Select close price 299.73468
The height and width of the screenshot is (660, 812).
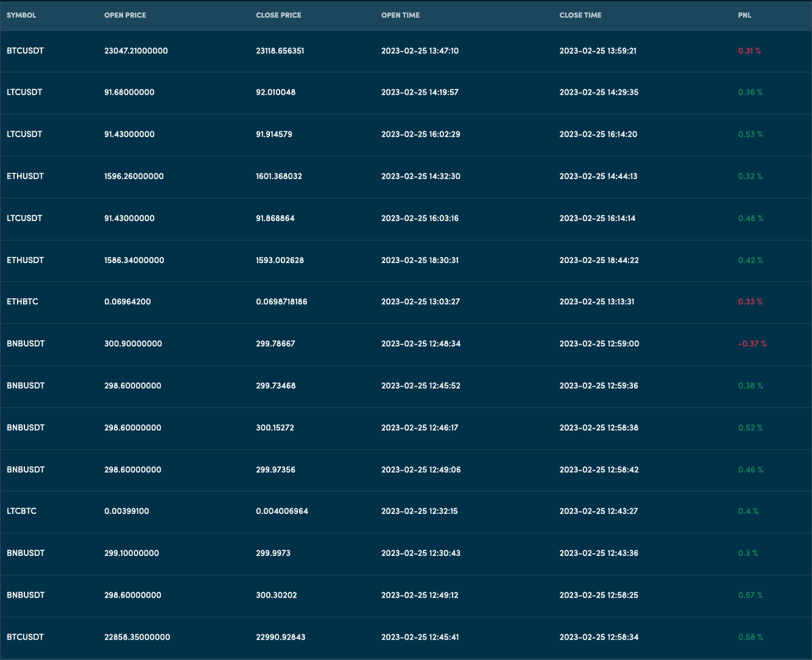tap(275, 385)
